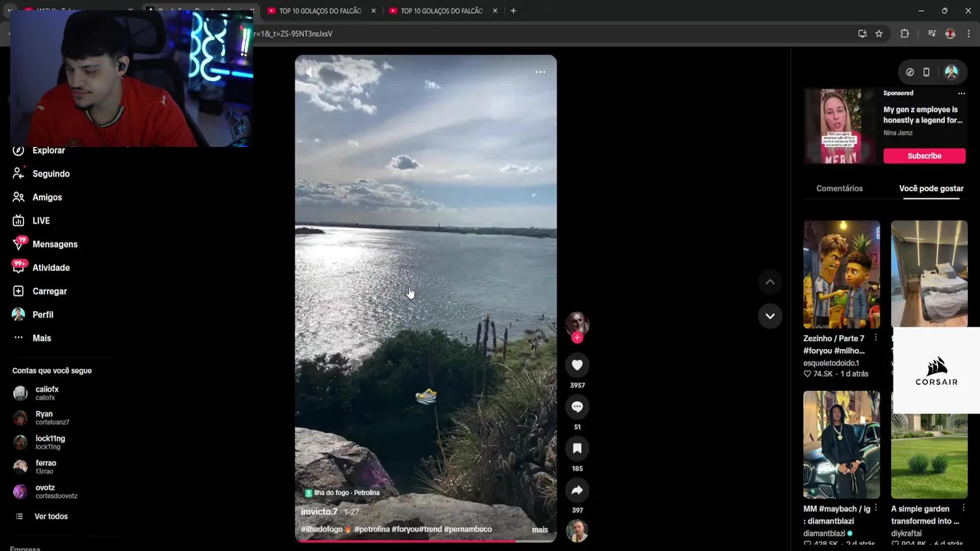Screen dimensions: 980x551
Task: Switch to the Você pode gostar tab
Action: click(x=931, y=188)
